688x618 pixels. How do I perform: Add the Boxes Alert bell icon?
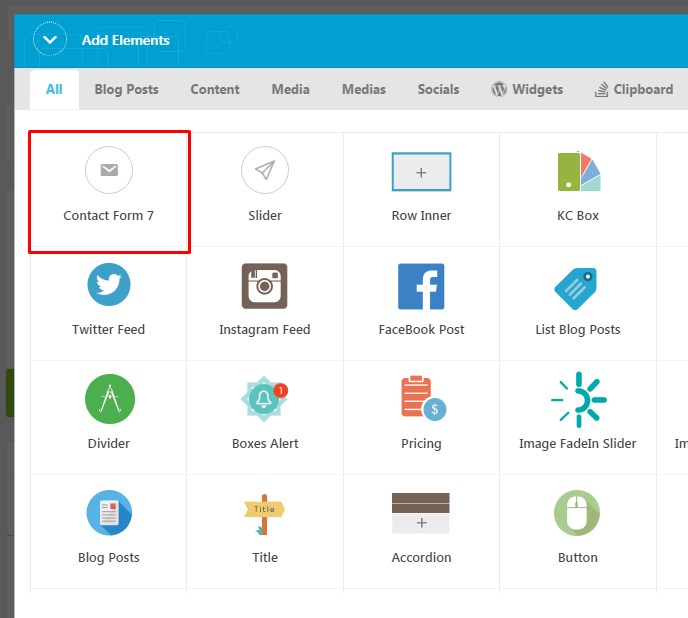pyautogui.click(x=265, y=400)
